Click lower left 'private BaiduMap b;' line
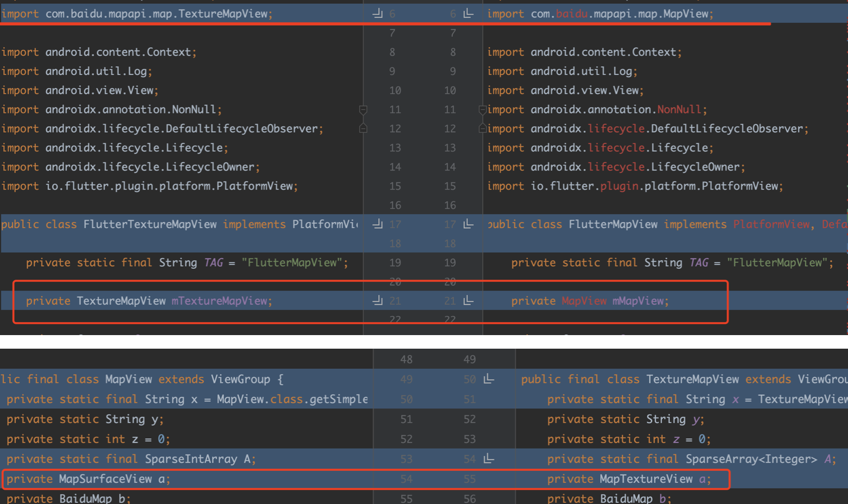 (x=68, y=498)
